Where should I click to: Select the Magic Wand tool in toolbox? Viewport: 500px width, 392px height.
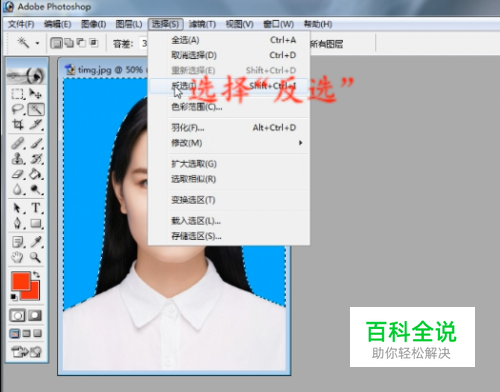pyautogui.click(x=36, y=109)
